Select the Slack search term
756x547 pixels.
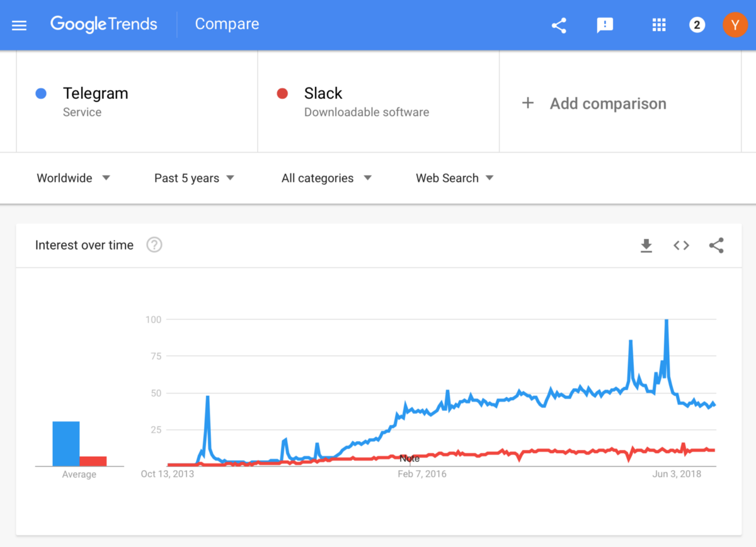[x=323, y=94]
